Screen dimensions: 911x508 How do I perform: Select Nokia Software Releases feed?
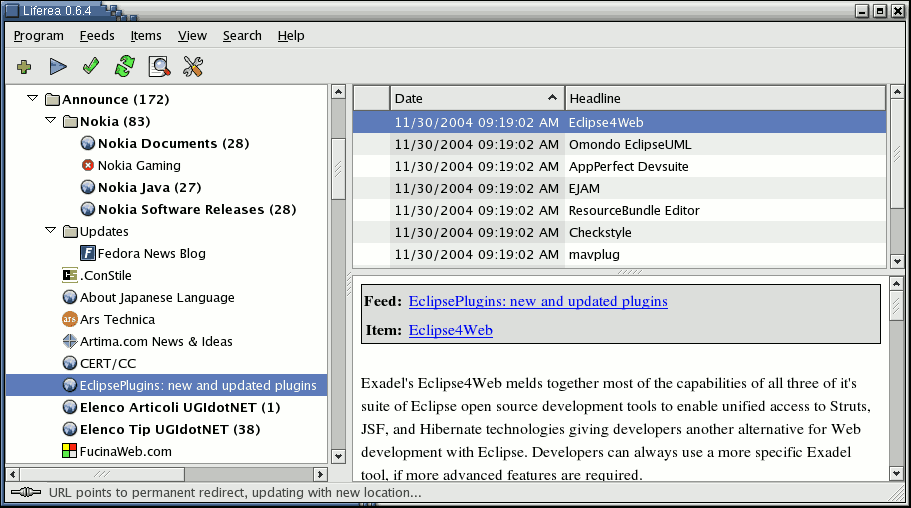tap(197, 209)
